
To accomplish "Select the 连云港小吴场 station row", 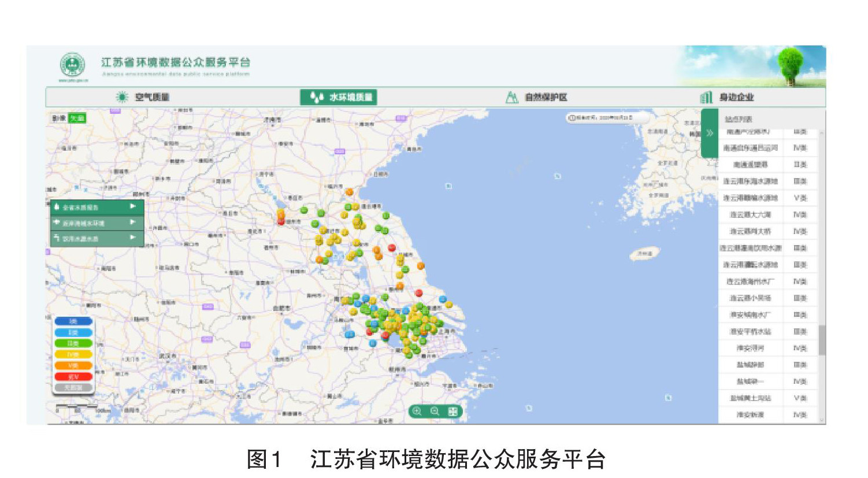I will coord(769,298).
